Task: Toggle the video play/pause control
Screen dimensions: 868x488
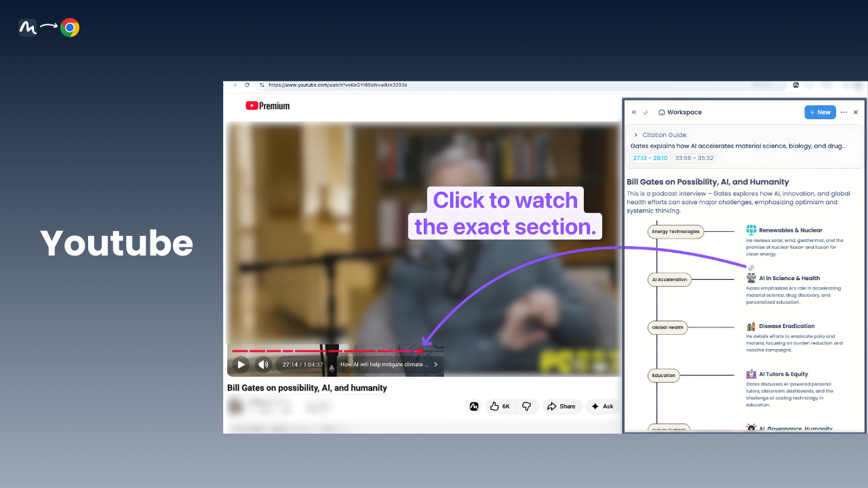Action: tap(241, 364)
